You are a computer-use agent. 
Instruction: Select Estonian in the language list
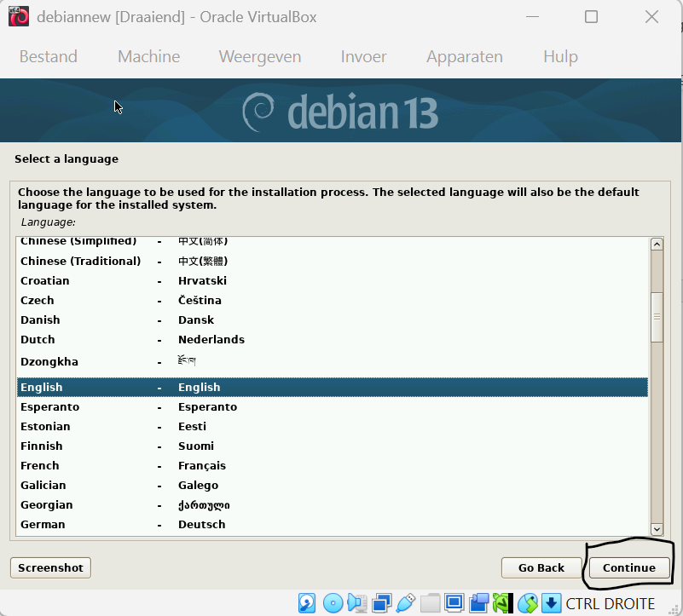point(333,427)
